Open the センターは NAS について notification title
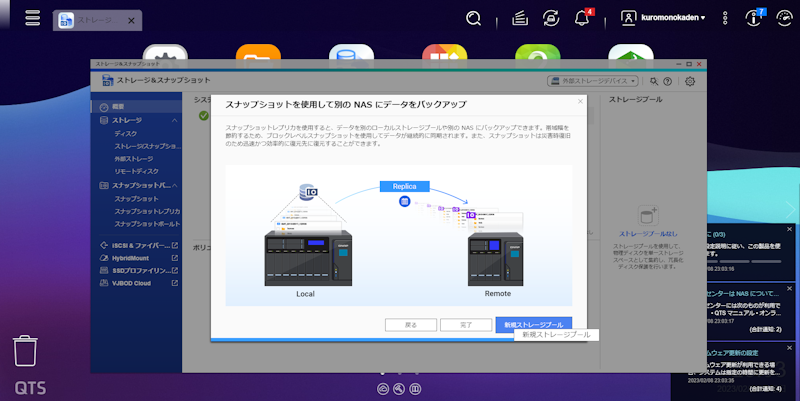Screen dimensions: 800x401 [742, 294]
